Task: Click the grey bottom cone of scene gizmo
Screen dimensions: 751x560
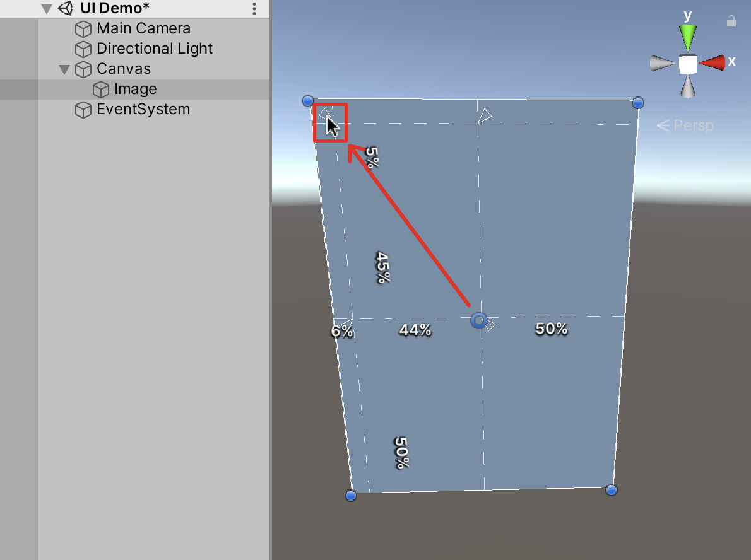Action: point(687,86)
